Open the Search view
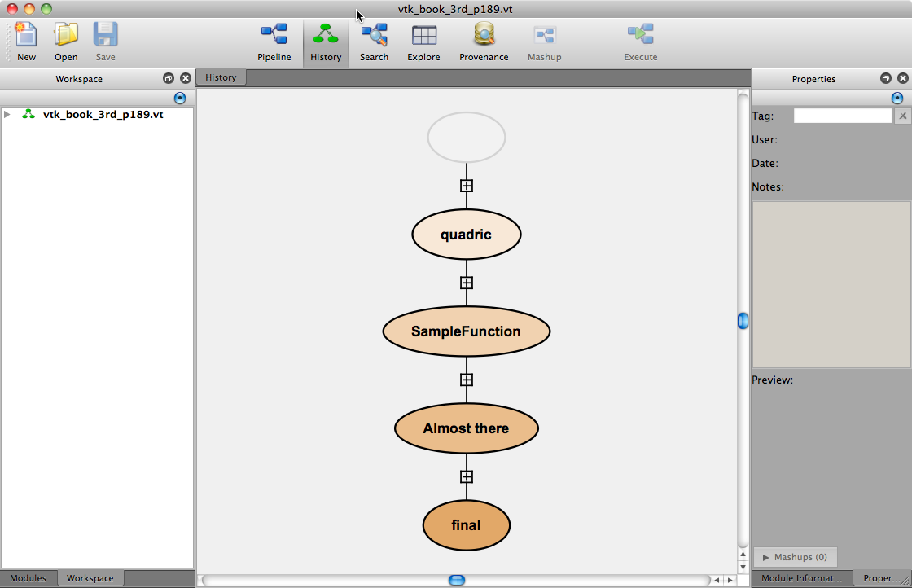This screenshot has height=588, width=912. 374,41
